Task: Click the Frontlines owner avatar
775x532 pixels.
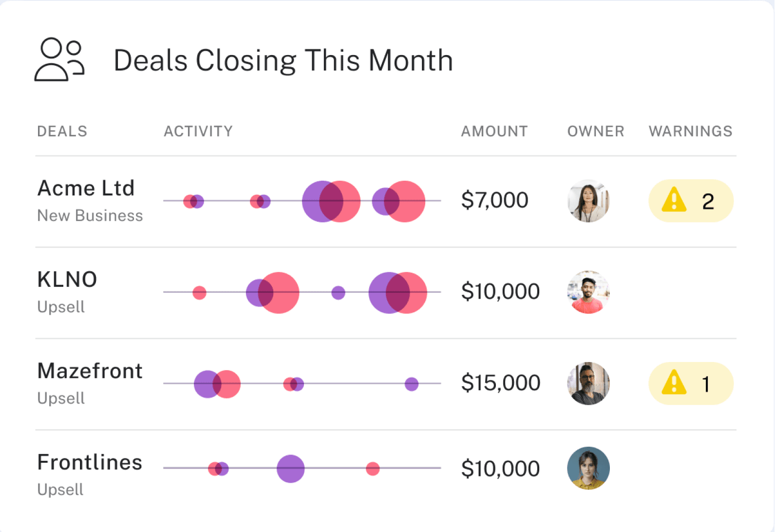Action: (588, 468)
